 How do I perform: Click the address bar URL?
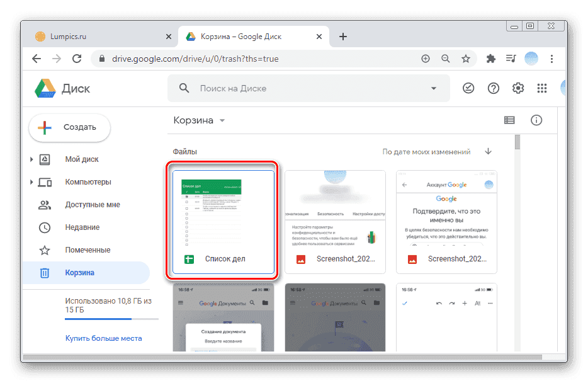195,59
